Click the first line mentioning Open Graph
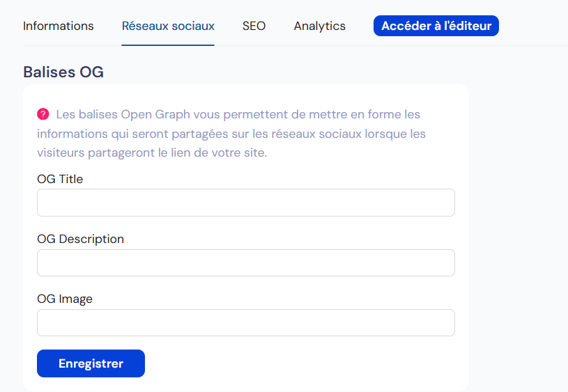Image resolution: width=568 pixels, height=392 pixels. tap(238, 114)
